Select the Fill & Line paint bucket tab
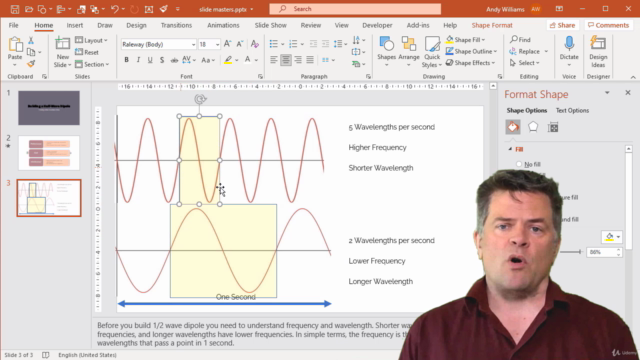The width and height of the screenshot is (640, 360). (513, 127)
